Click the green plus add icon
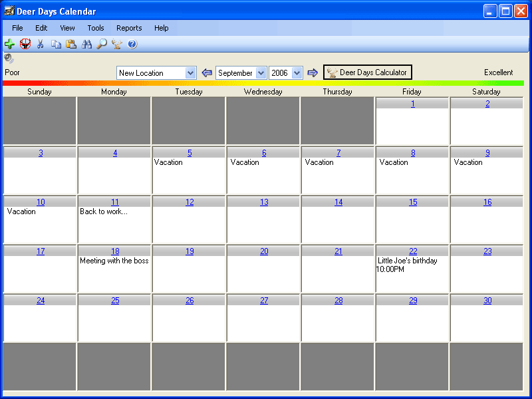The width and height of the screenshot is (532, 399). point(9,44)
